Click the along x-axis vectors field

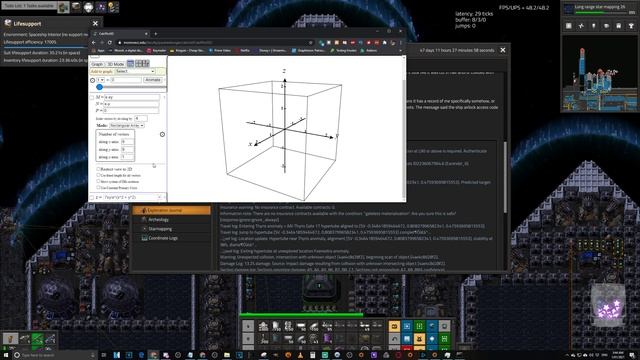(127, 142)
